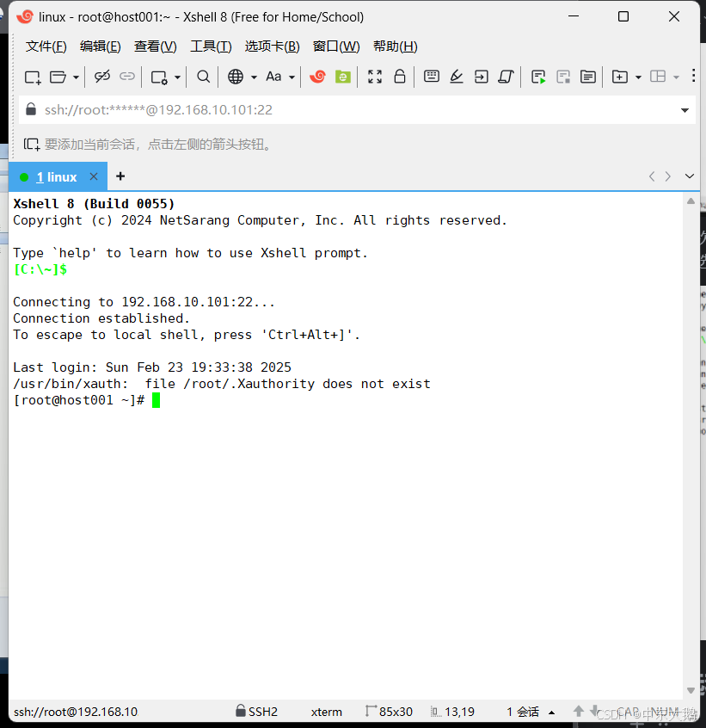
Task: Open the 查看(V) menu
Action: point(156,46)
